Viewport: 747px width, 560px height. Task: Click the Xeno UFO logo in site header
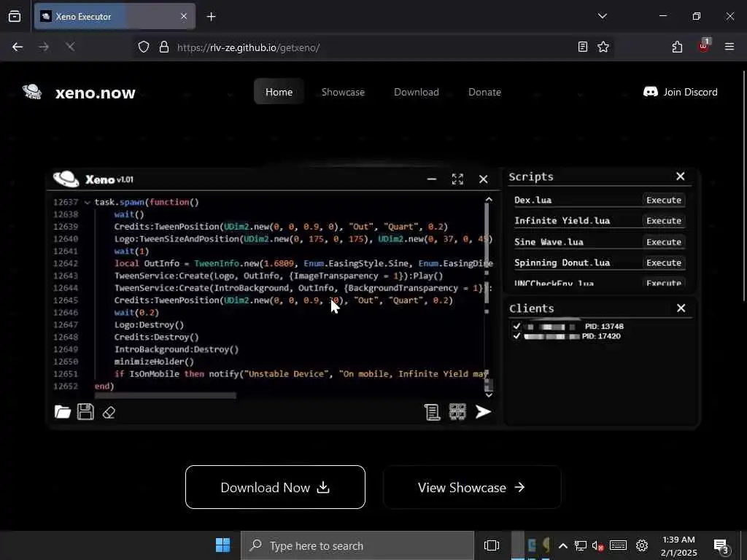[x=32, y=91]
